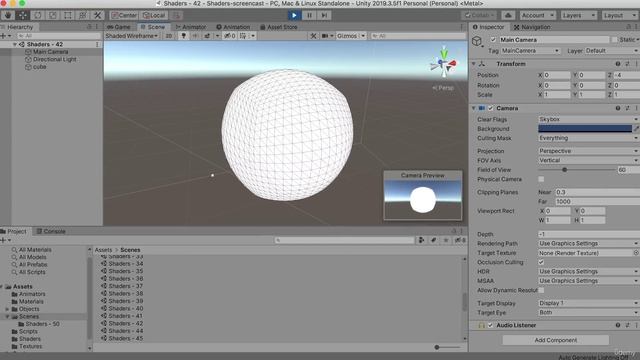The height and width of the screenshot is (360, 640).
Task: Open Camera component preset icon
Action: tap(627, 108)
